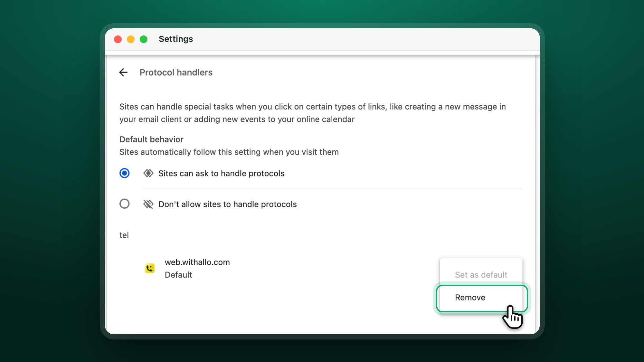Choose Remove from the context menu
644x362 pixels.
click(x=482, y=298)
